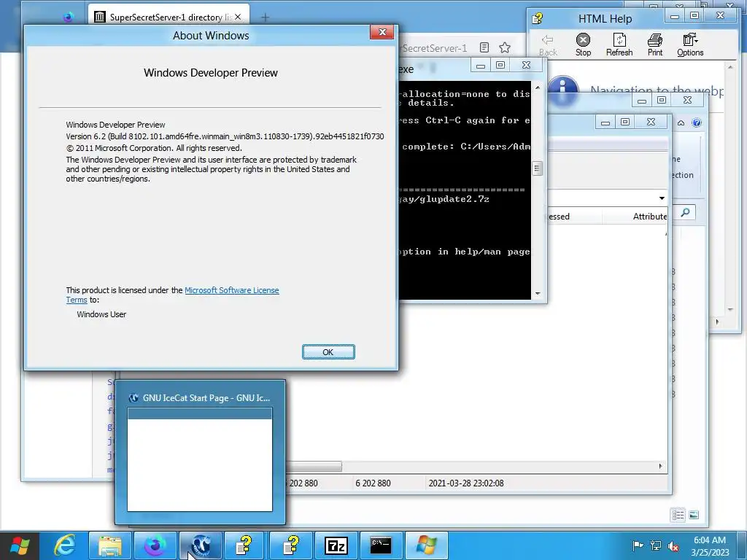Minimize the command prompt window
This screenshot has height=560, width=747.
click(481, 66)
